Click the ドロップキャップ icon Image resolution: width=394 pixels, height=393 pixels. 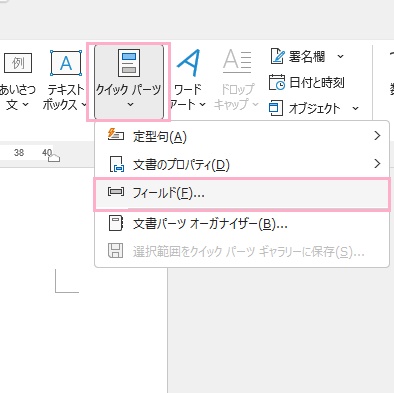click(x=237, y=61)
